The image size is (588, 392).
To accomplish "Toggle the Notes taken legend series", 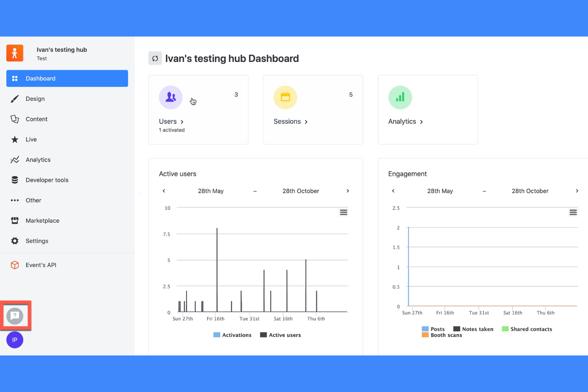I will [473, 329].
